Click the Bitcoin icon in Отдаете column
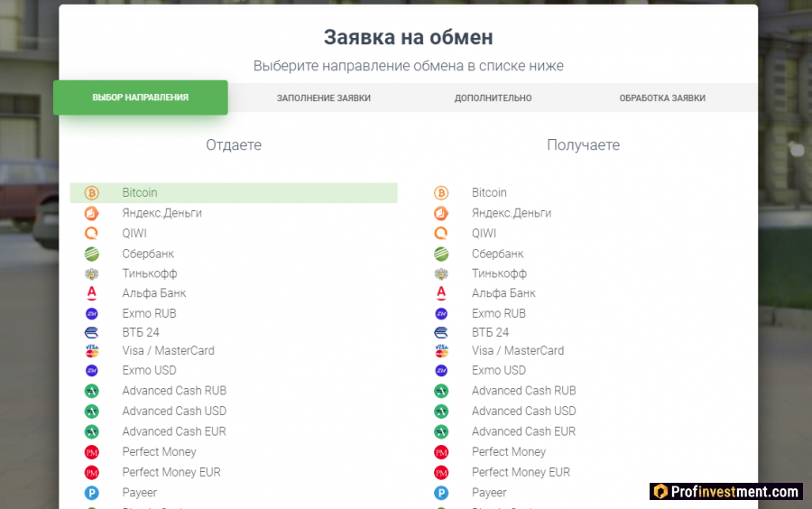812x509 pixels. click(92, 193)
